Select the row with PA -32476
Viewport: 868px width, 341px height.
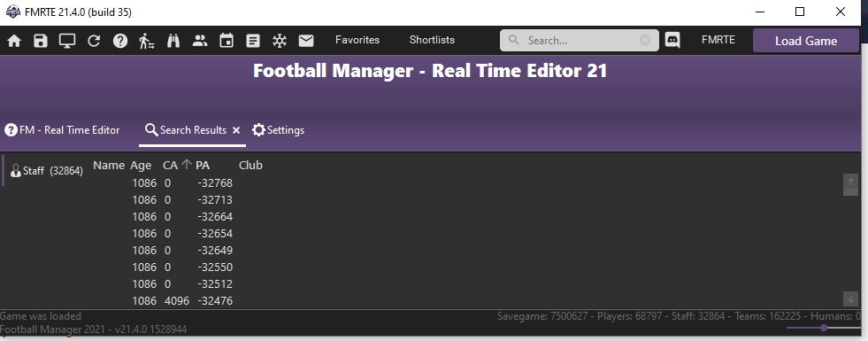pyautogui.click(x=465, y=300)
